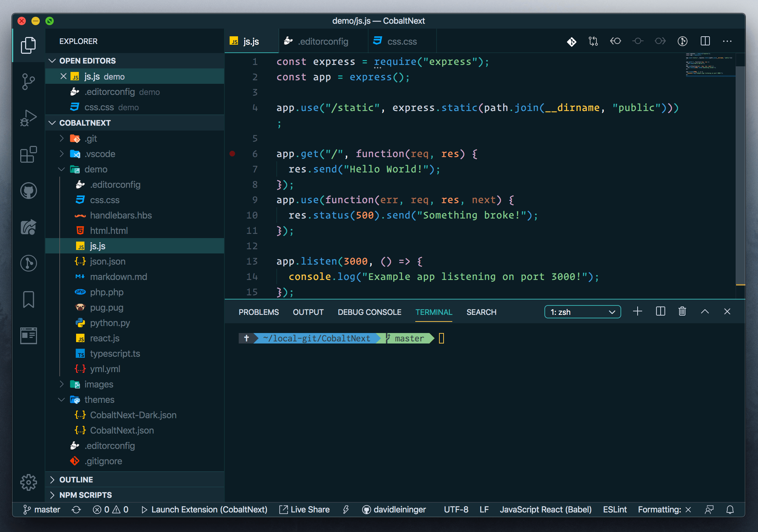Toggle the breakpoint on line 6

(x=233, y=153)
